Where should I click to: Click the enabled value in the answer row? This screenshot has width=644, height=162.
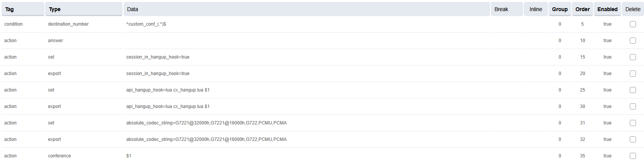607,41
